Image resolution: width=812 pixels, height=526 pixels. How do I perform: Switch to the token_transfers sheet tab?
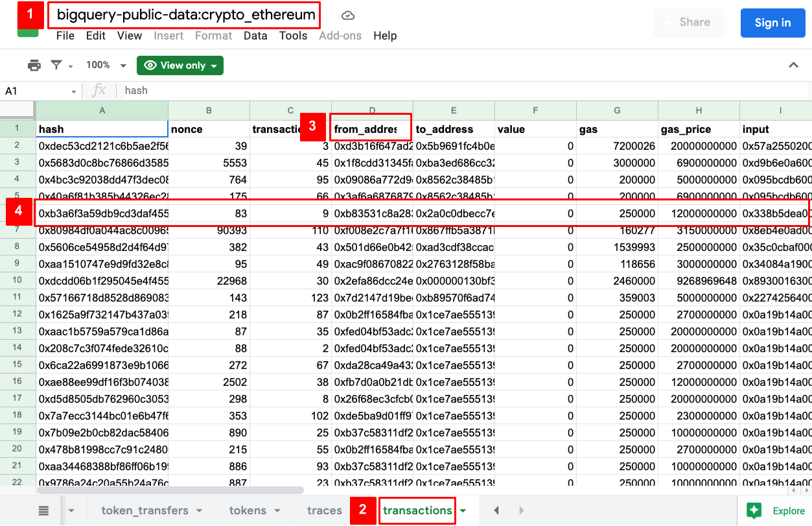click(x=145, y=510)
